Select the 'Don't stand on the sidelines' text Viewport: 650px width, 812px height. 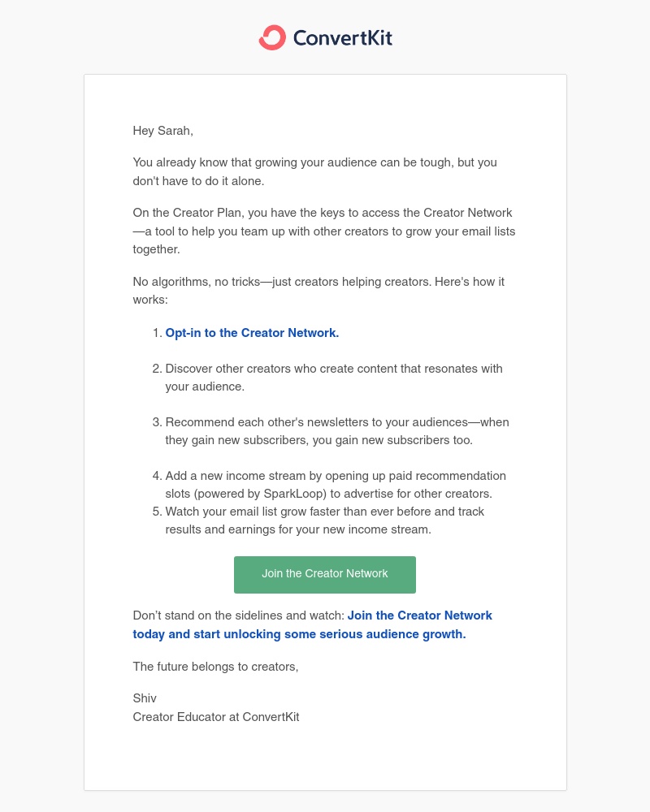point(240,616)
